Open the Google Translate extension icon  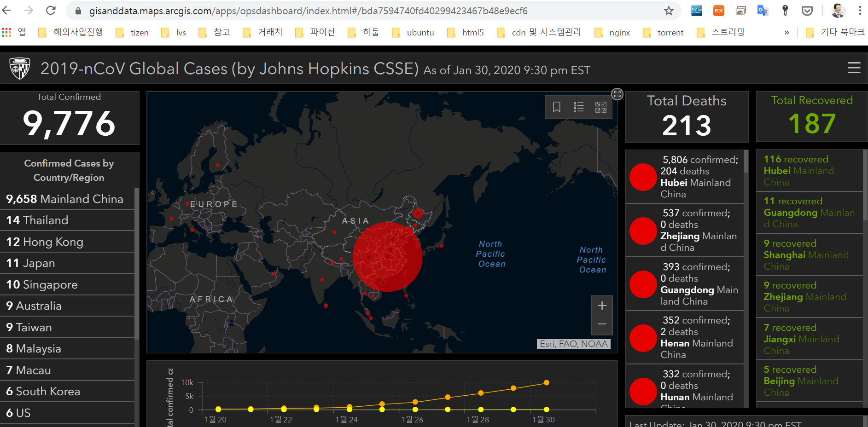[763, 11]
